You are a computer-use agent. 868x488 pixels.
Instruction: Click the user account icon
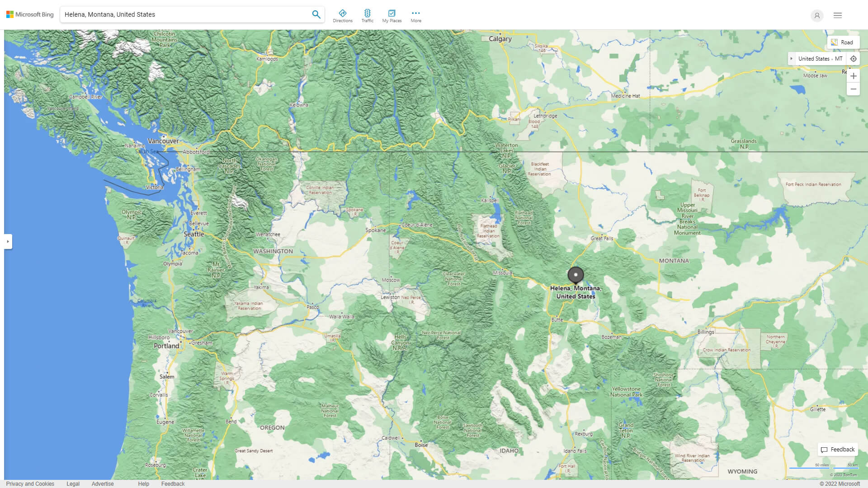point(816,15)
